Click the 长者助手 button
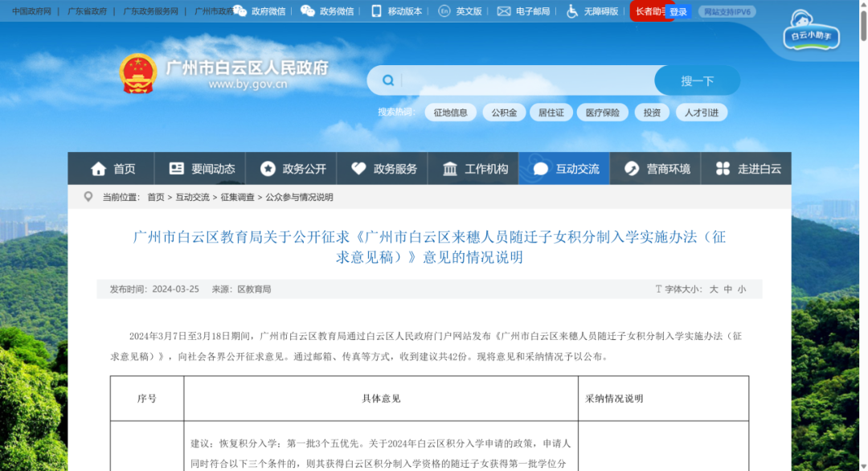 (x=649, y=11)
